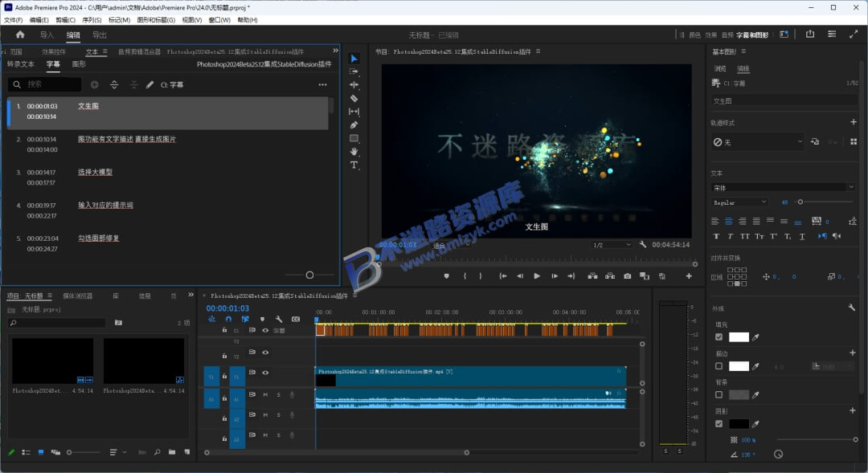Switch to the 转录文本 tab
868x473 pixels.
click(x=20, y=64)
